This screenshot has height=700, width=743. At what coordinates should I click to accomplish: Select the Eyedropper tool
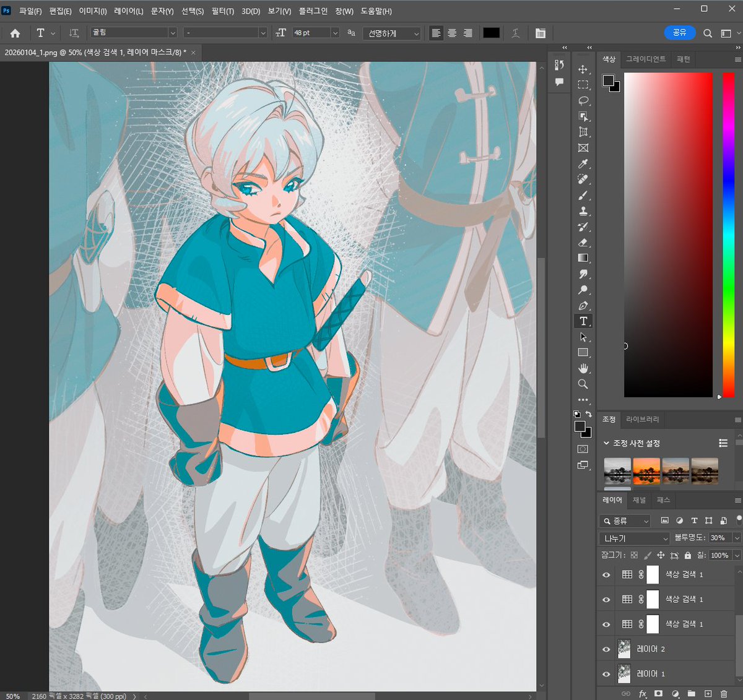tap(583, 164)
